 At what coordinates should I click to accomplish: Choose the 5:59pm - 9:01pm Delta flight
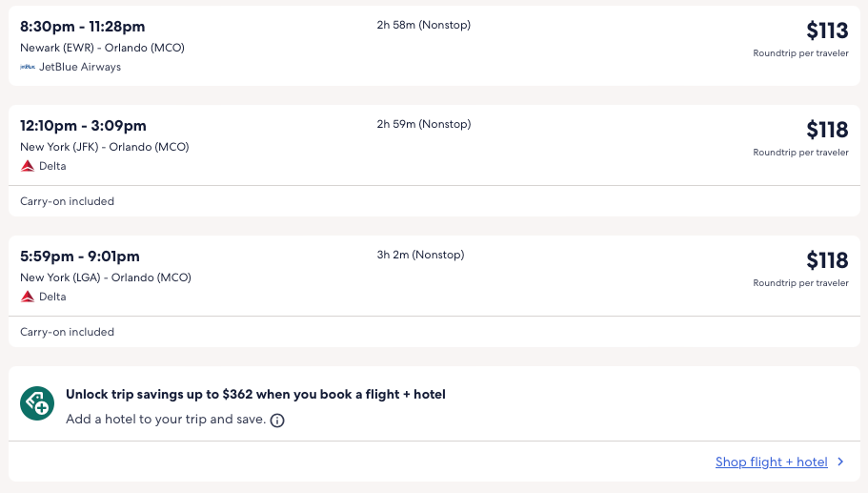tap(80, 257)
